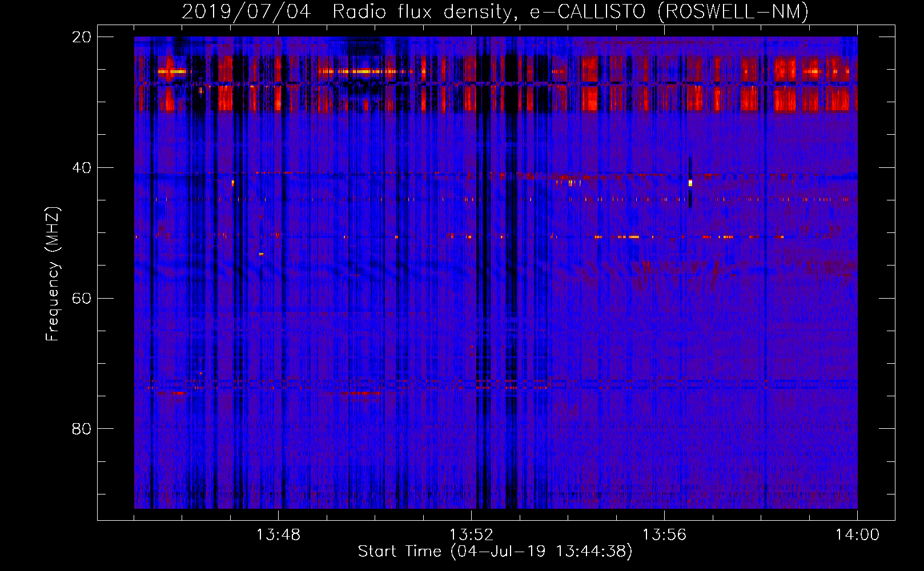Click the '60' frequency tick label
This screenshot has height=571, width=924.
pyautogui.click(x=81, y=298)
